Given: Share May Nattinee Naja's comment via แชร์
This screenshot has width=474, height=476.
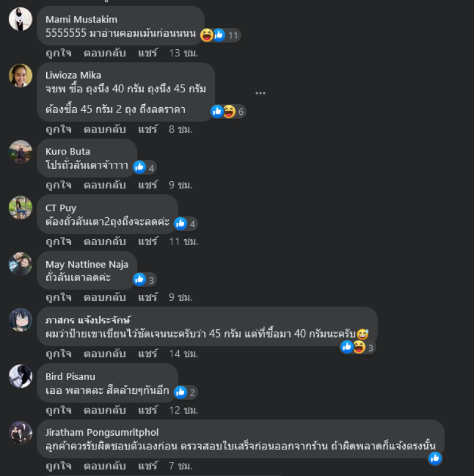Looking at the screenshot, I should point(148,297).
